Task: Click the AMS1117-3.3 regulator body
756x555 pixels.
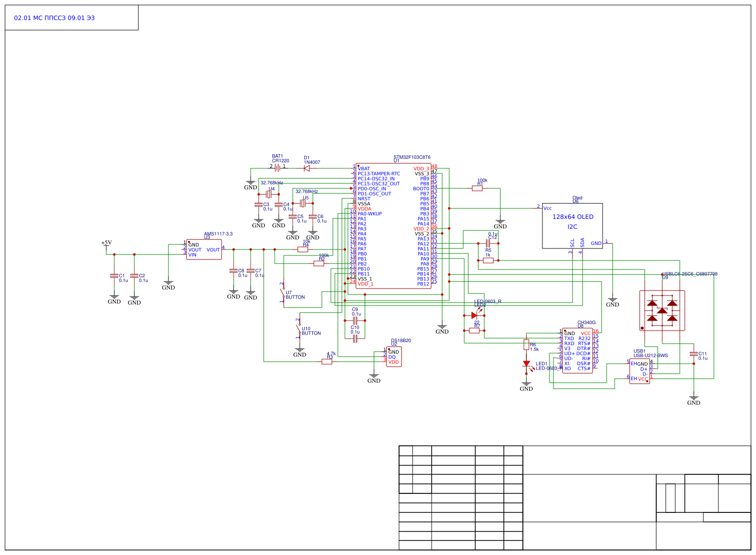Action: point(204,249)
